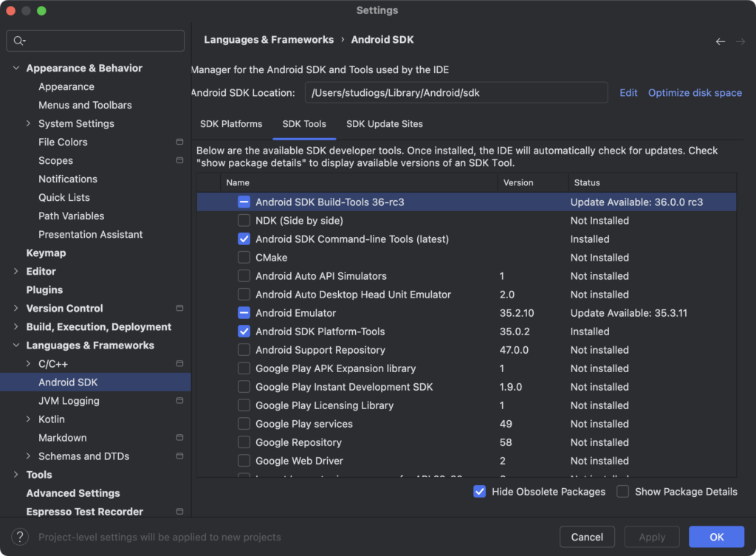Go back using the left arrow icon
This screenshot has width=756, height=556.
(x=721, y=41)
